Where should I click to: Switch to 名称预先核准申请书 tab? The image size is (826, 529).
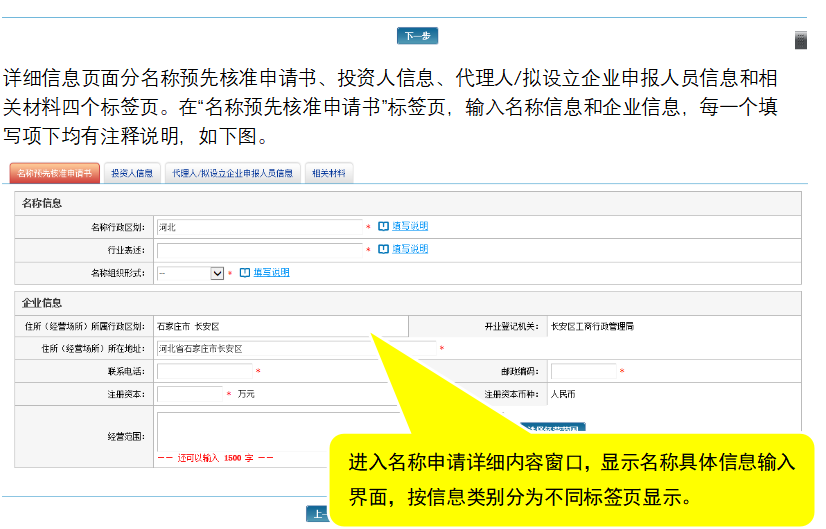click(x=55, y=173)
